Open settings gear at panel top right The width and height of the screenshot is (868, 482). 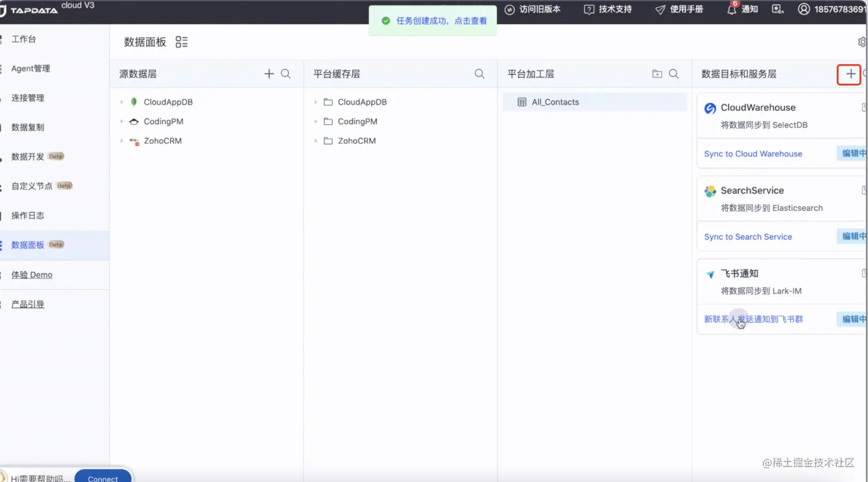[862, 42]
